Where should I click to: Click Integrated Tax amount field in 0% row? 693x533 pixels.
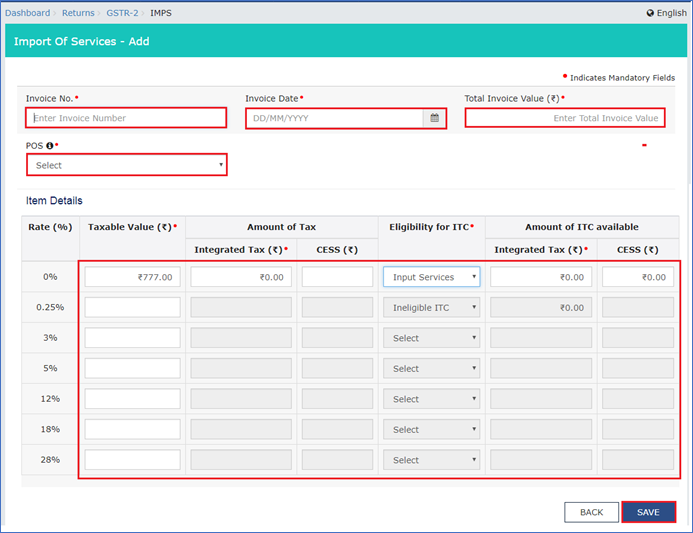click(241, 277)
